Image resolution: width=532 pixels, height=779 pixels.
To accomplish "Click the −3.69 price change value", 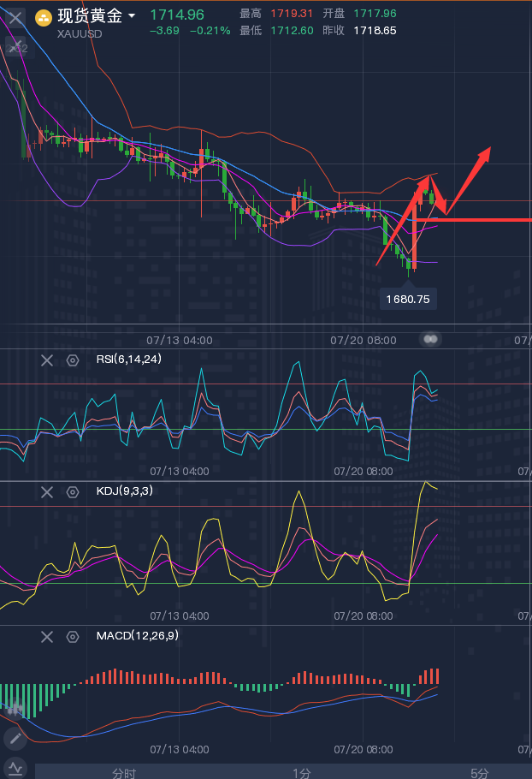I will pyautogui.click(x=164, y=30).
